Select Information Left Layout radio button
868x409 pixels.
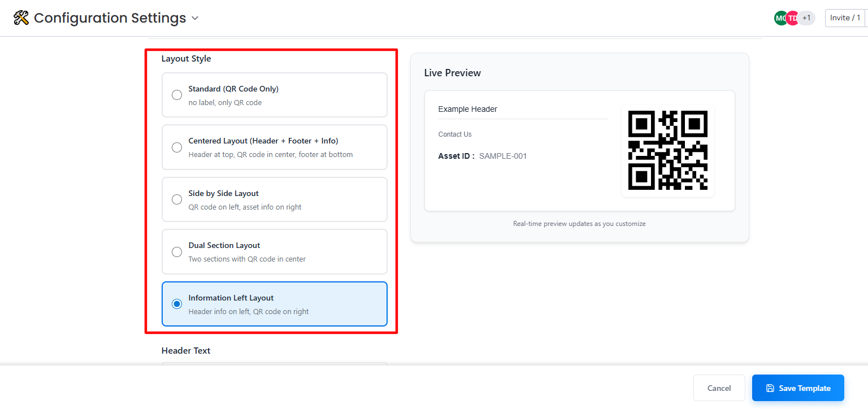(177, 304)
